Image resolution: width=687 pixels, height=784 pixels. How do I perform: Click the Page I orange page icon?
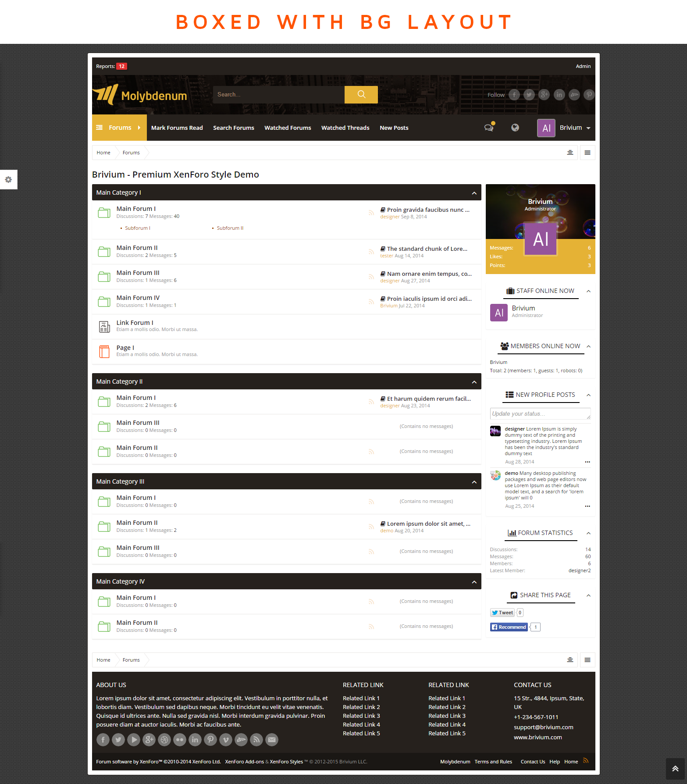(104, 352)
